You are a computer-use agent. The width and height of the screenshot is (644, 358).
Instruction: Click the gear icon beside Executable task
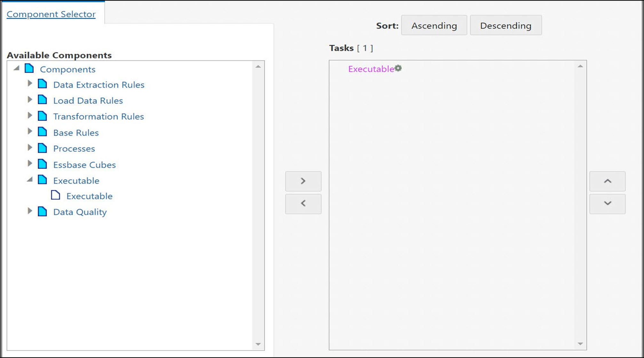pos(398,68)
